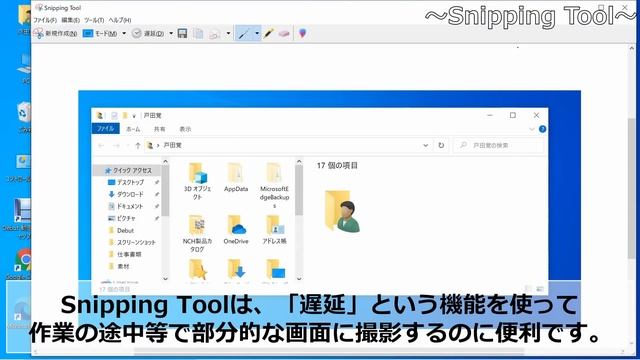Click the 遅延 delay clock button
The width and height of the screenshot is (640, 360).
[148, 33]
